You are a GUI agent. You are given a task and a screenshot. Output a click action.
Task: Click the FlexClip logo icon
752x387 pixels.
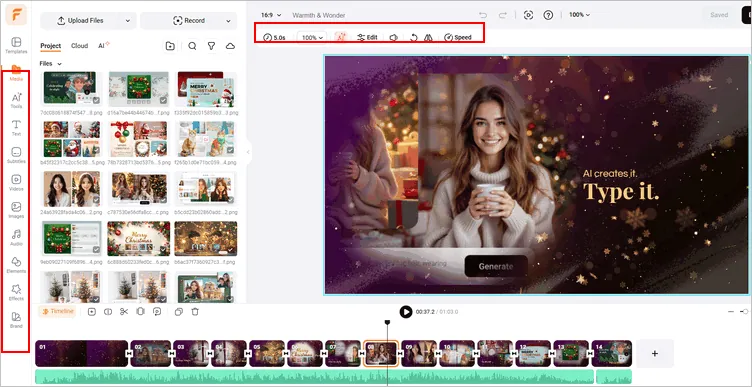click(x=16, y=14)
